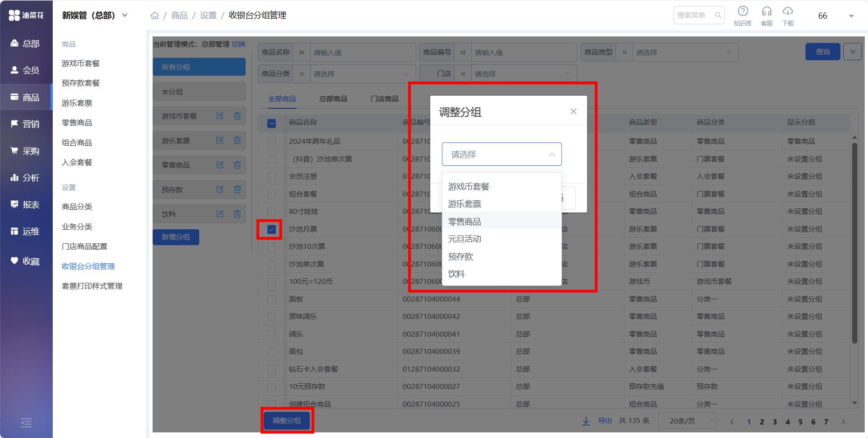The width and height of the screenshot is (868, 438).
Task: Click the next page arrow
Action: click(843, 422)
